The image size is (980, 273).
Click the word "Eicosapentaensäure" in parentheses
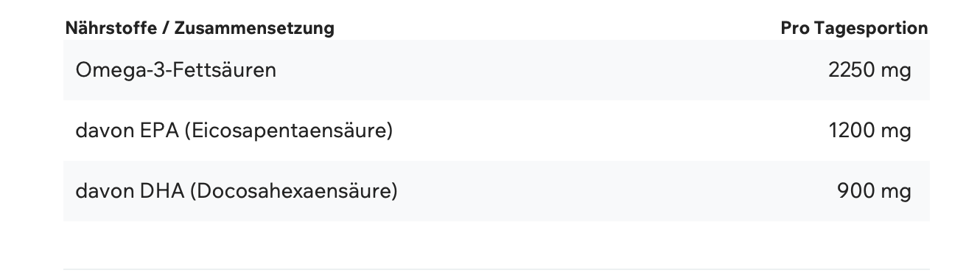[288, 131]
